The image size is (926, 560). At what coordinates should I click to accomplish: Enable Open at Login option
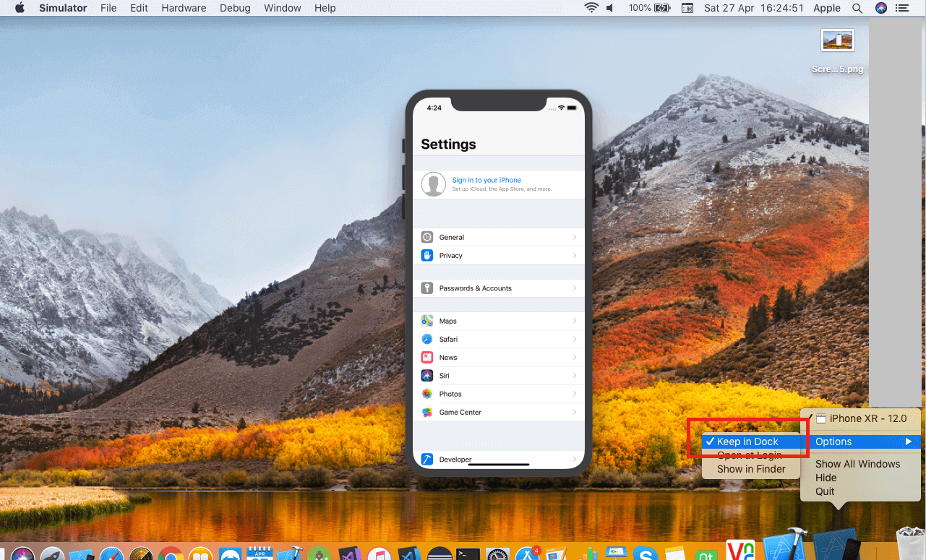(x=752, y=455)
